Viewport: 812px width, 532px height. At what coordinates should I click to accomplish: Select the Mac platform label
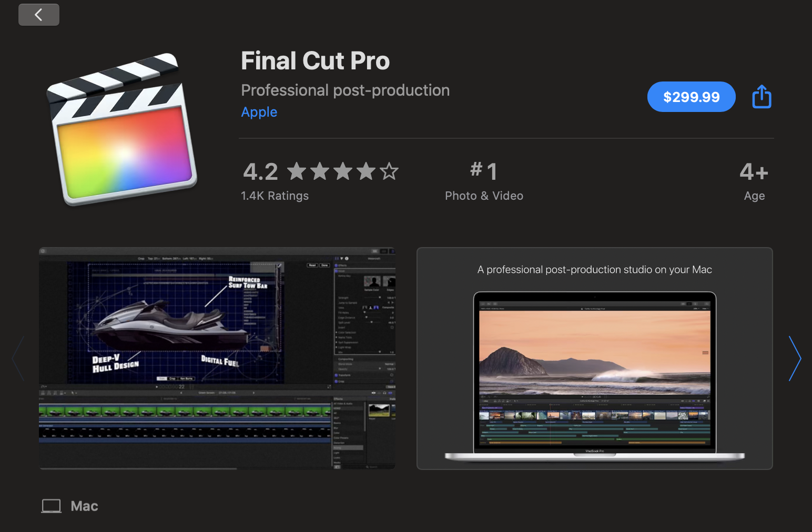click(x=85, y=506)
